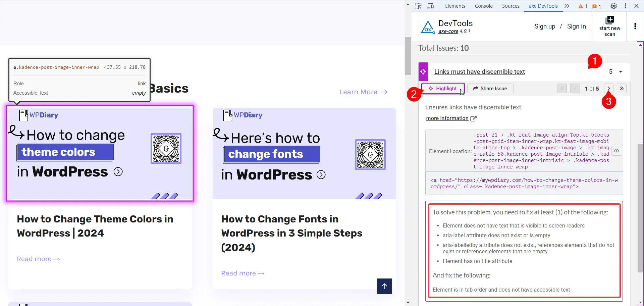Open the Console tab
The image size is (644, 306).
(x=484, y=6)
